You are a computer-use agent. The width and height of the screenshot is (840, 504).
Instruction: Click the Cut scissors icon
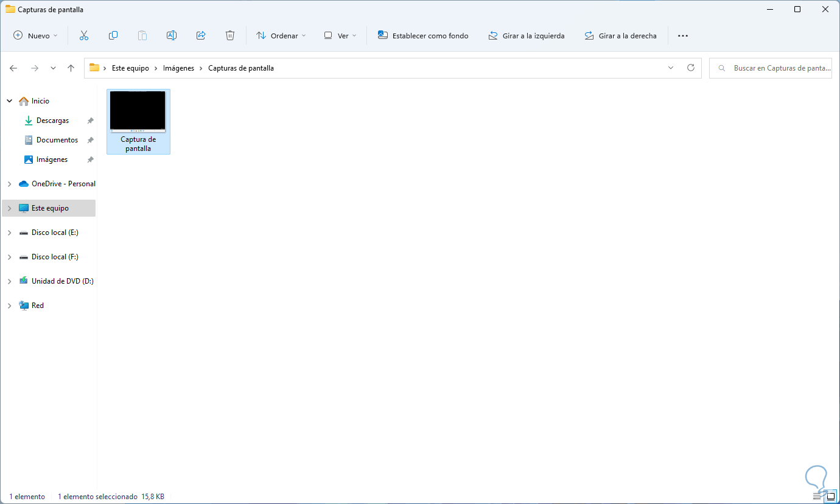pos(84,36)
